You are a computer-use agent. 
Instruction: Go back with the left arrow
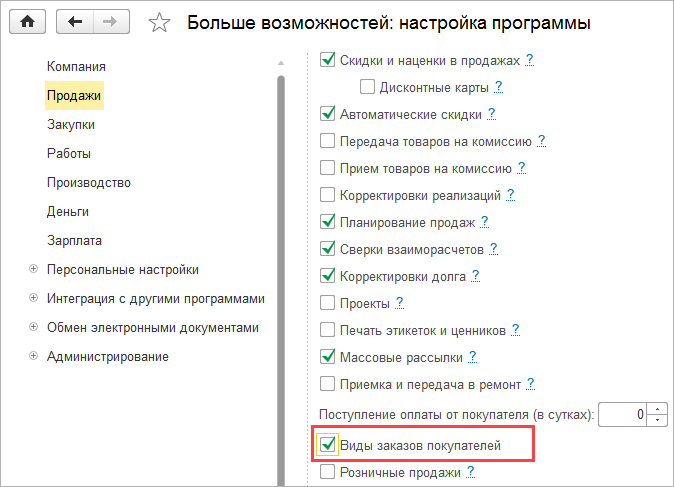click(x=76, y=21)
